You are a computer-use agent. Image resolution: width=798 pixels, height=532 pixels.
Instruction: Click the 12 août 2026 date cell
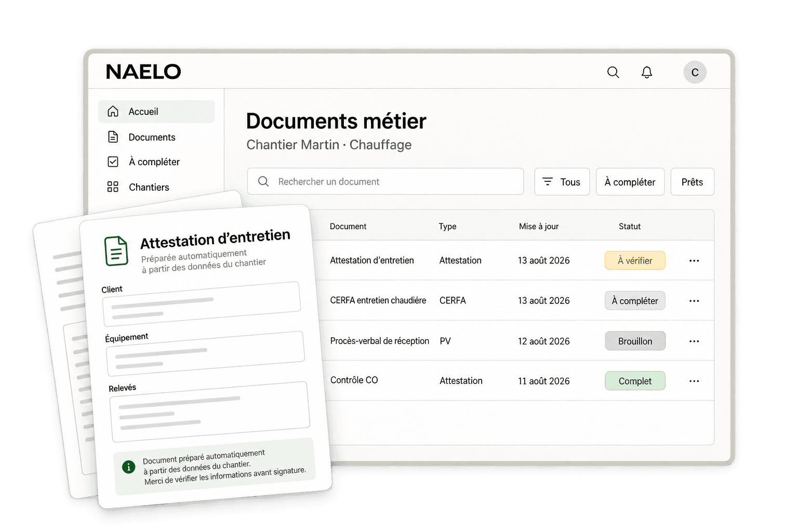(544, 341)
